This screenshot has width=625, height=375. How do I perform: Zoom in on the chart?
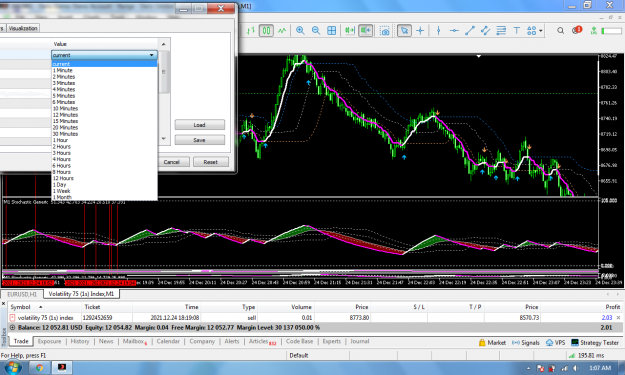click(300, 31)
